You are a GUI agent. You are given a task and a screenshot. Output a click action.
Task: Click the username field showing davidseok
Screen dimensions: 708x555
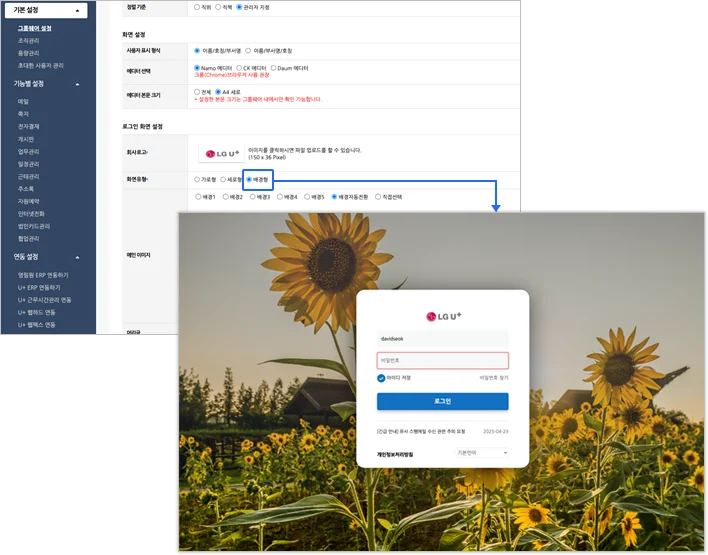(x=442, y=339)
